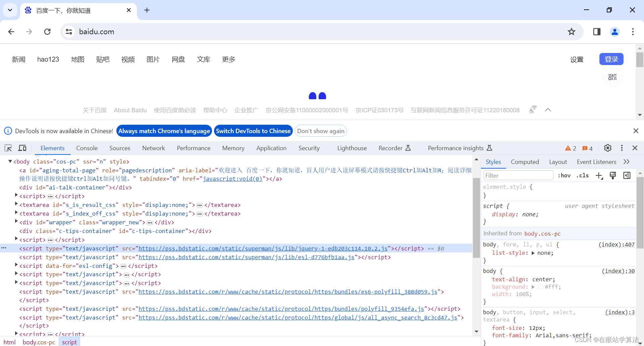Image resolution: width=644 pixels, height=346 pixels.
Task: Expand the s_is_result_css textarea node
Action: click(16, 203)
